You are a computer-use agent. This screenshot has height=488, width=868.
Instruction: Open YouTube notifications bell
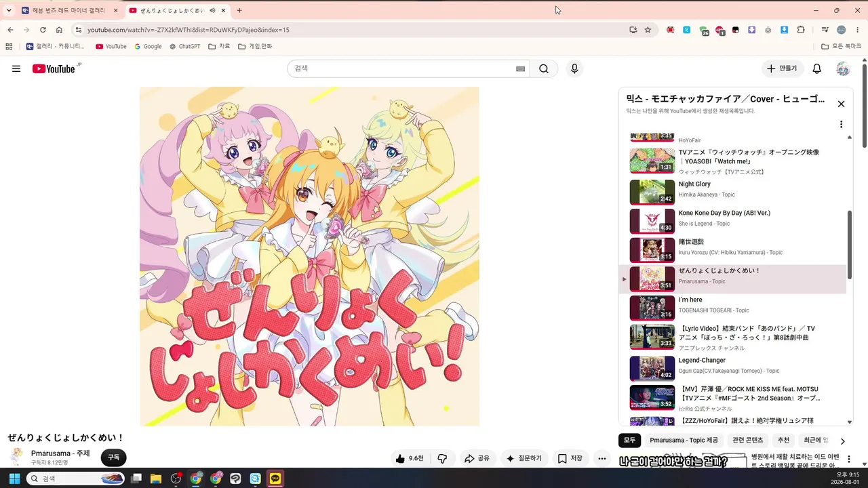click(817, 68)
